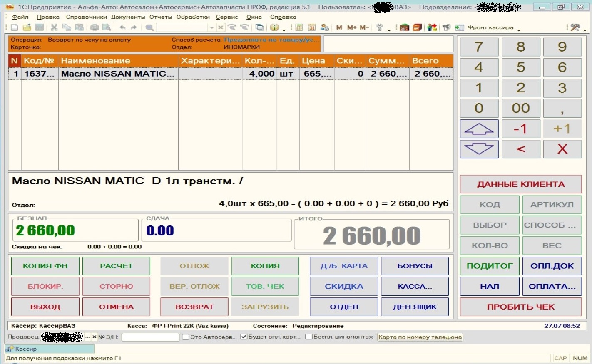Viewport: 592px width, 364px height.
Task: Click the hammer and wrench tools icon
Action: coord(575,27)
